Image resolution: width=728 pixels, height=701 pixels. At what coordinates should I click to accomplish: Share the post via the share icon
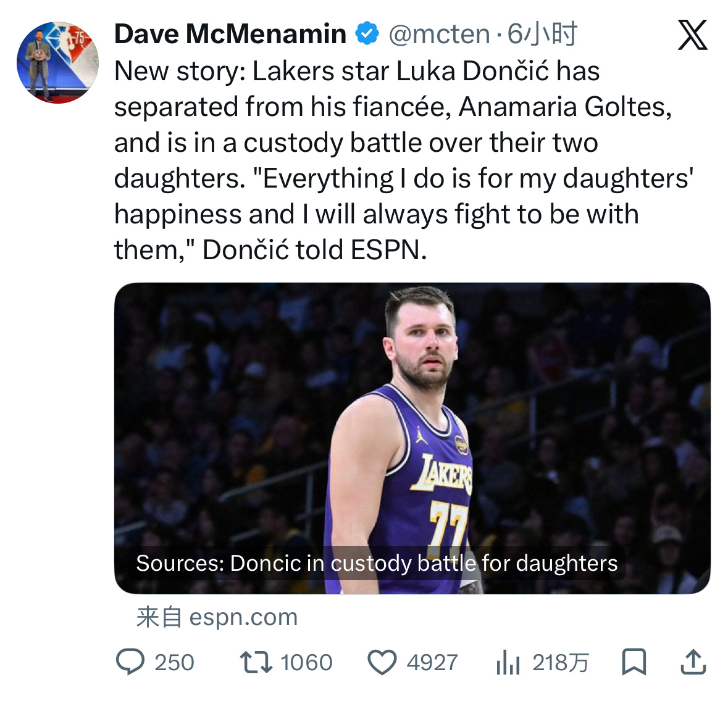[x=693, y=662]
